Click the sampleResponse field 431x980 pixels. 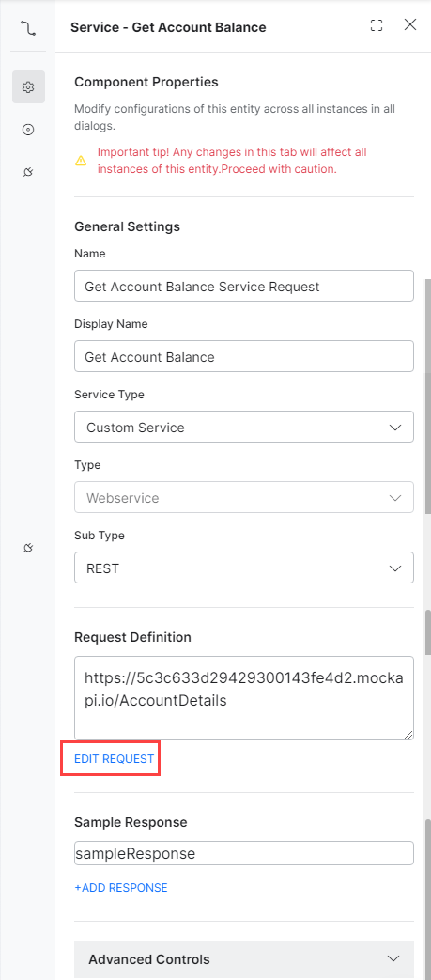[243, 854]
